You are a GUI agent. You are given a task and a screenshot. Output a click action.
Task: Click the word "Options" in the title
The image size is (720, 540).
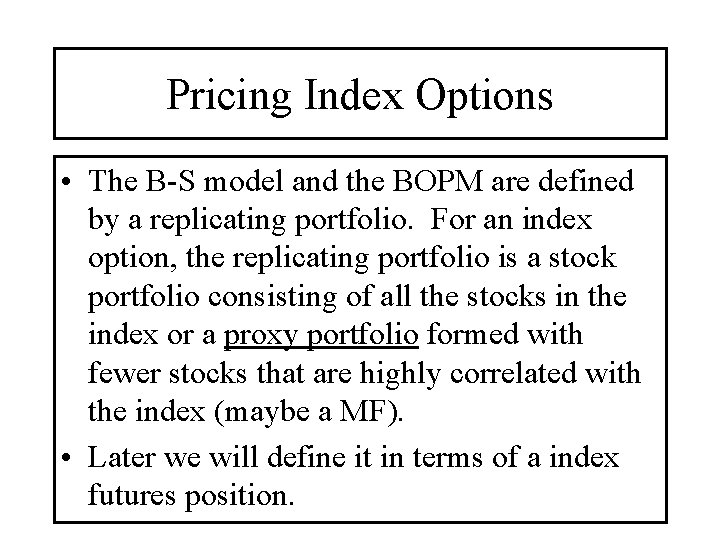[x=484, y=96]
